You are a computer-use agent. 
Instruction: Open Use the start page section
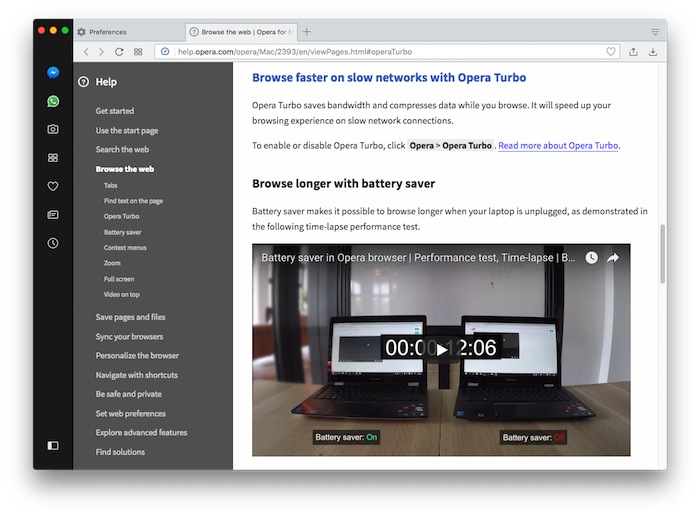(x=127, y=130)
